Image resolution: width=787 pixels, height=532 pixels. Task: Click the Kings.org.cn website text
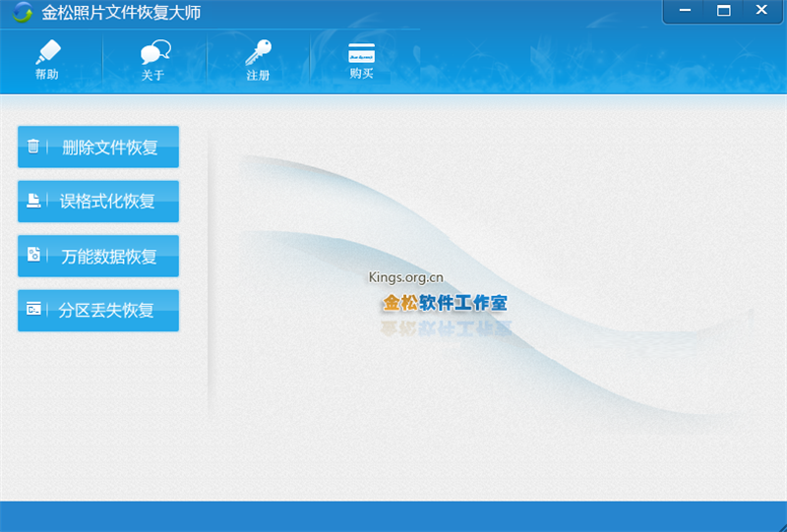pos(406,277)
